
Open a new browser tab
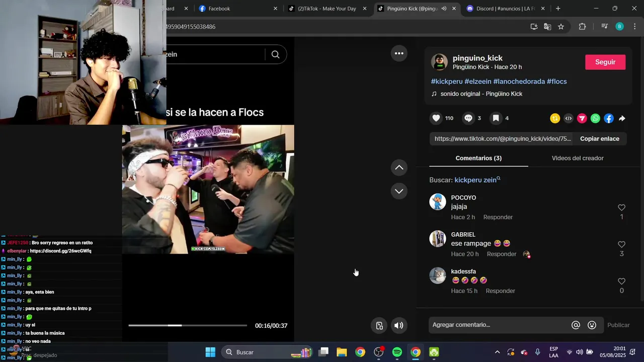(558, 9)
